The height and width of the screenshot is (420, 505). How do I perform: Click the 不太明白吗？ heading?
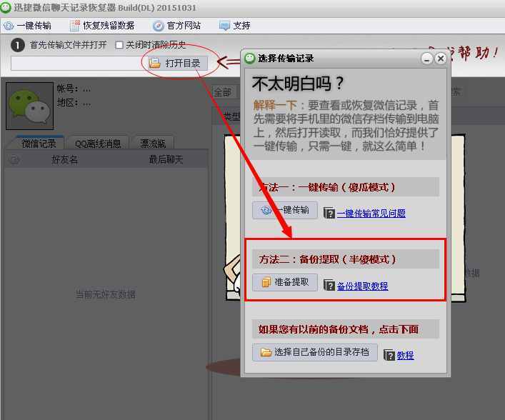[299, 84]
